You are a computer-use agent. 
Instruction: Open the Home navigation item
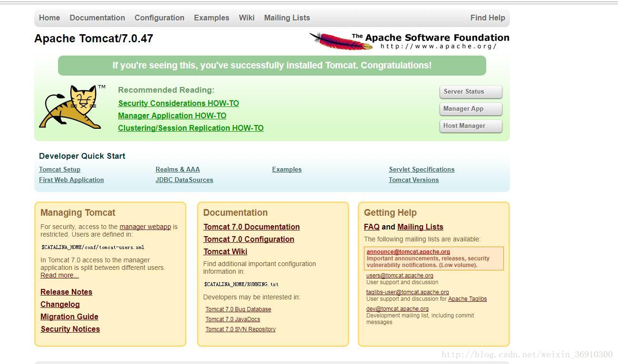49,18
